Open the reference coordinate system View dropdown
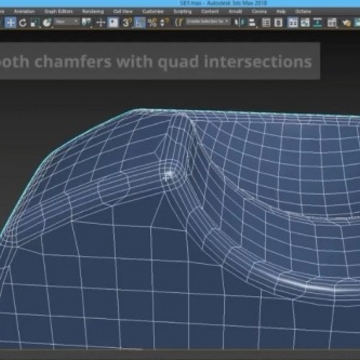Viewport: 360px width, 360px height. (x=67, y=22)
